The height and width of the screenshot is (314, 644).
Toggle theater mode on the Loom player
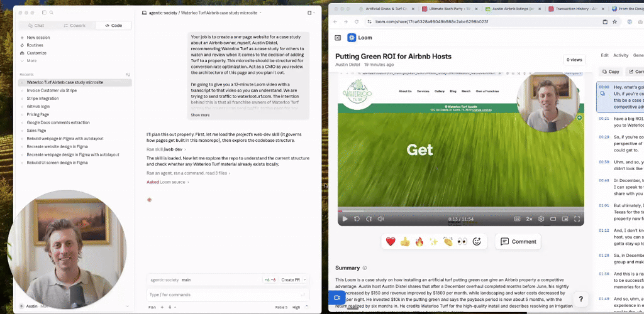tap(553, 219)
